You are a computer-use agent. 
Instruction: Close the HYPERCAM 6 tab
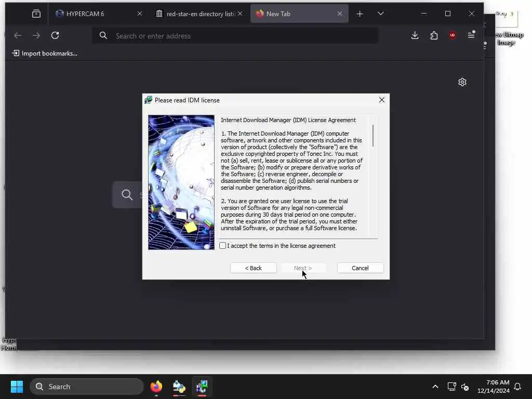(x=140, y=14)
